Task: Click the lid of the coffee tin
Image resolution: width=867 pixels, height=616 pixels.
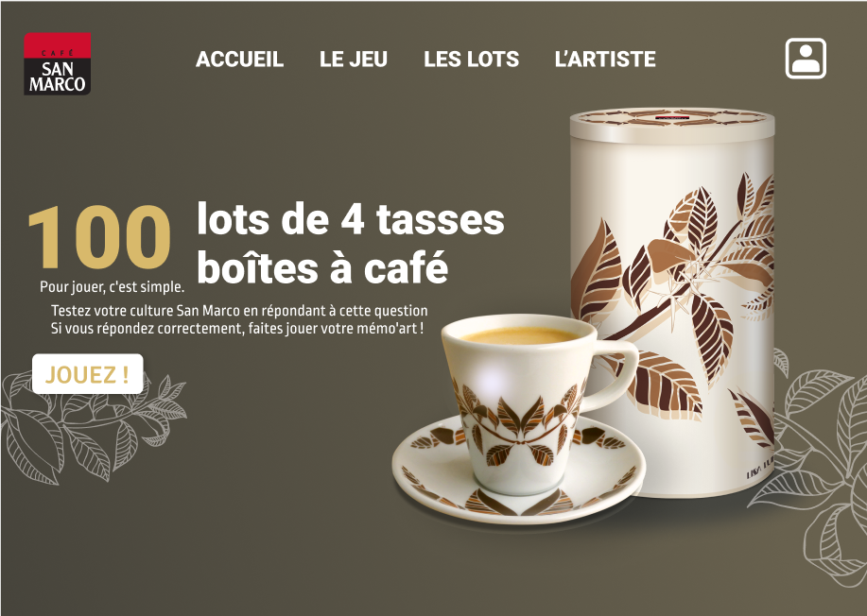Action: click(x=672, y=126)
